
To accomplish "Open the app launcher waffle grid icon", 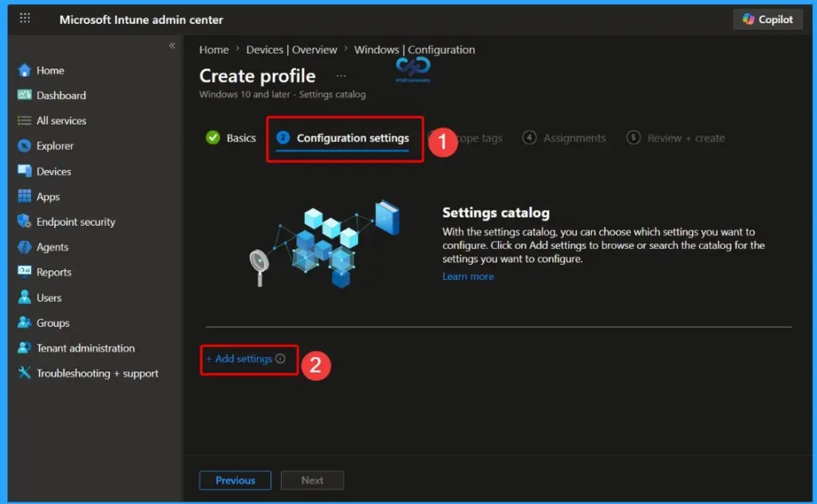I will (25, 19).
